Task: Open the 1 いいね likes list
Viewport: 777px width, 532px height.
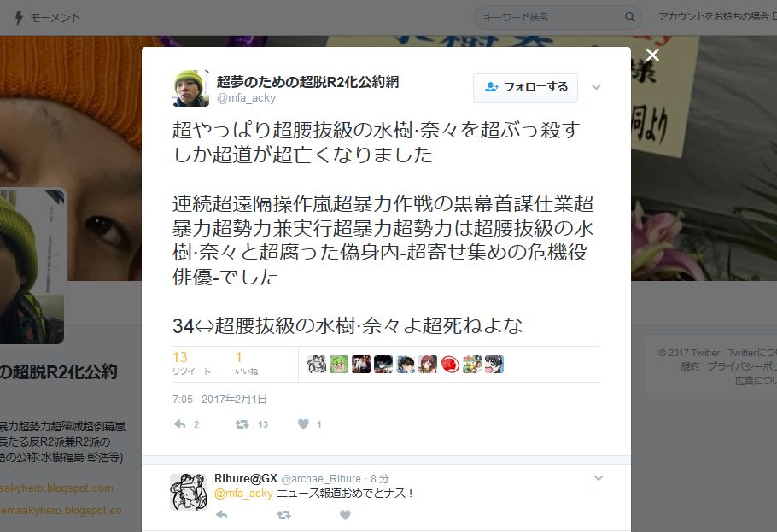Action: [246, 364]
